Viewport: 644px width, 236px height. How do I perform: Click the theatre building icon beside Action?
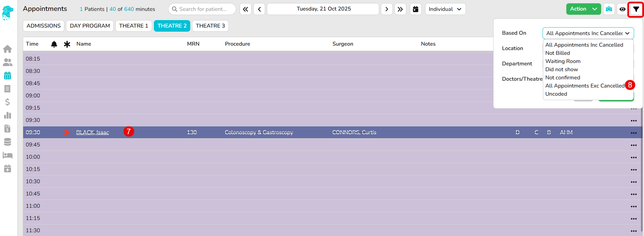tap(609, 9)
